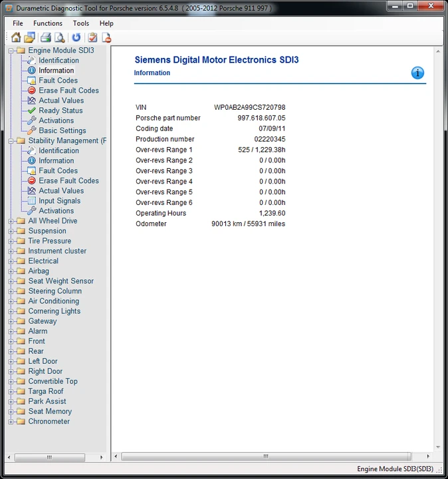Click Engine Module Actual Values chart icon
The width and height of the screenshot is (448, 479).
[32, 100]
